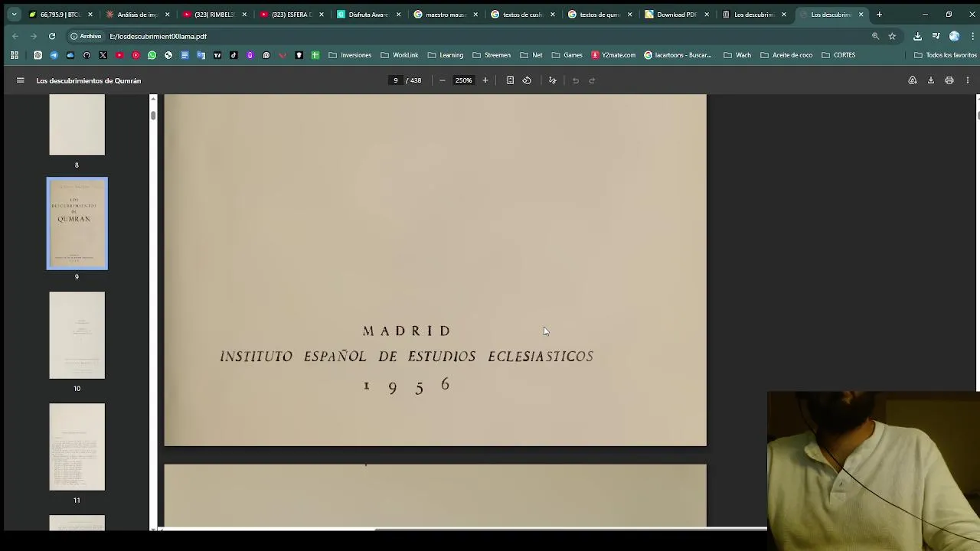This screenshot has height=551, width=980.
Task: Expand the Games bookmarks folder
Action: 567,55
